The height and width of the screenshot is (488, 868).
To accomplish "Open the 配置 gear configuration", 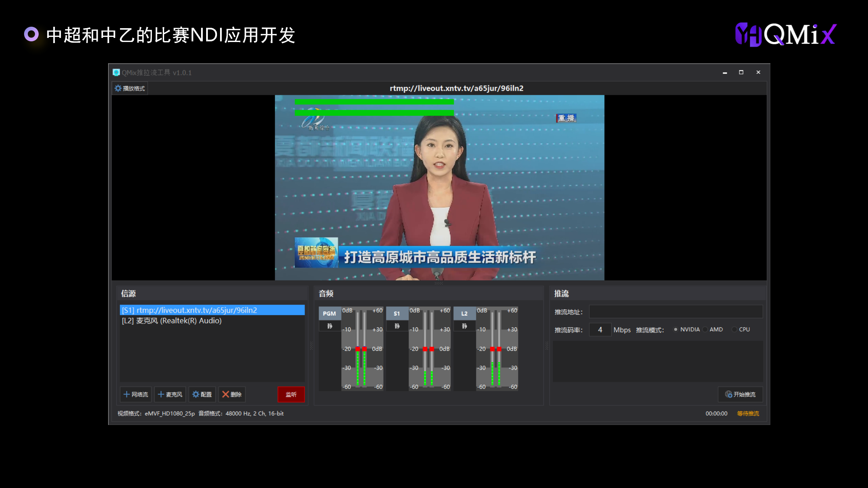I will click(202, 394).
